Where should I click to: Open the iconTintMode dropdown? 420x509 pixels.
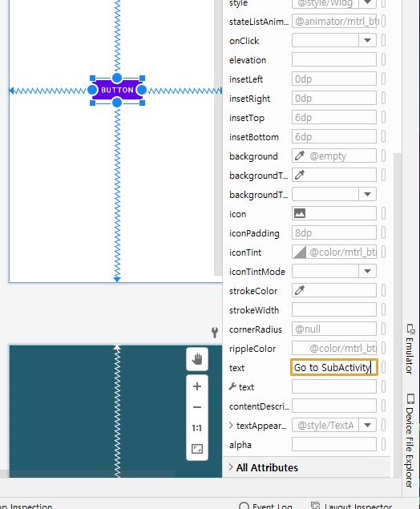[367, 272]
